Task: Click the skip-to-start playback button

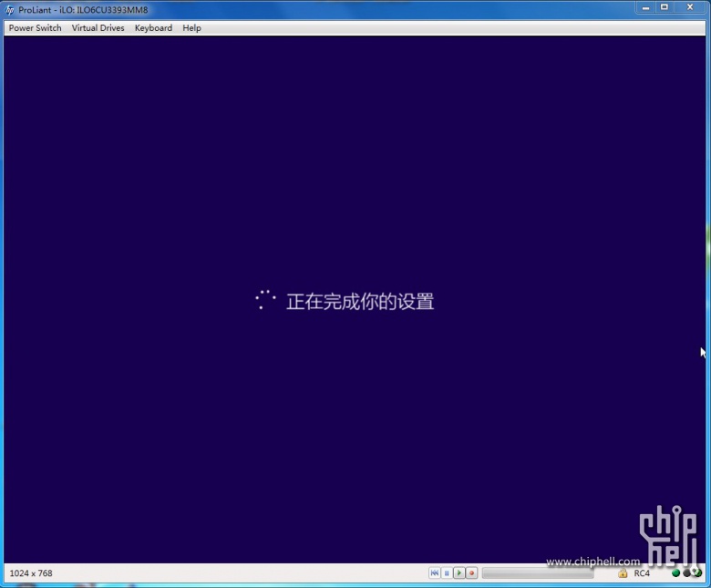Action: click(x=435, y=573)
